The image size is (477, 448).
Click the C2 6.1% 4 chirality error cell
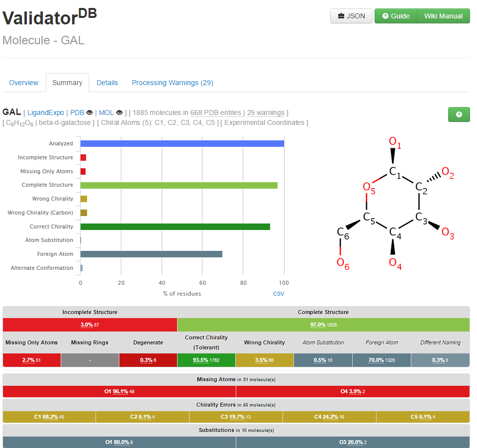click(x=142, y=417)
